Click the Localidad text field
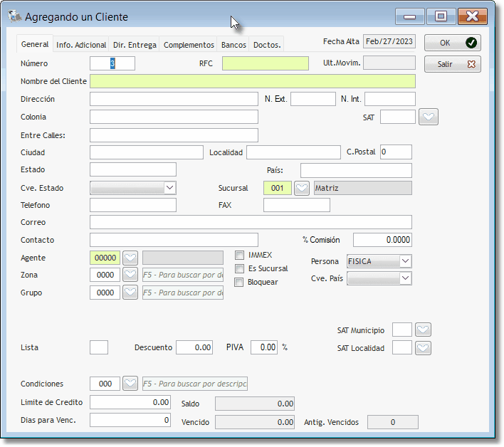 click(x=293, y=152)
